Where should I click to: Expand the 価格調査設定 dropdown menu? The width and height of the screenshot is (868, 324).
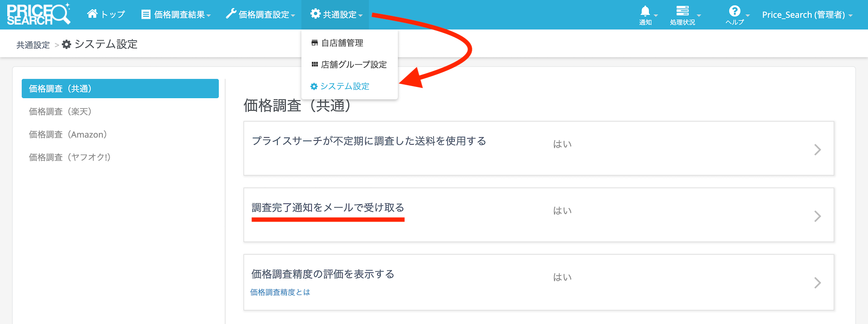coord(260,15)
